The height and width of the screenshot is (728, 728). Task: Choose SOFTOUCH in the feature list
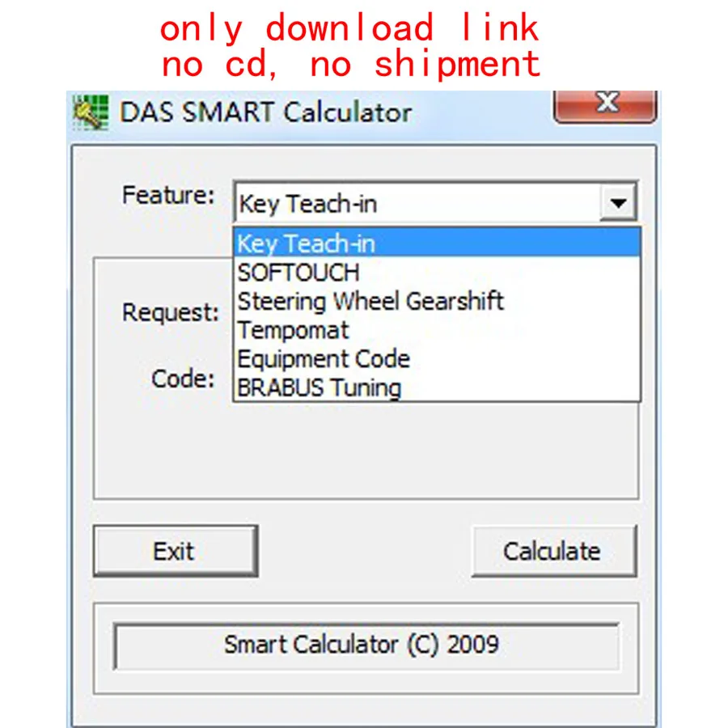[437, 272]
